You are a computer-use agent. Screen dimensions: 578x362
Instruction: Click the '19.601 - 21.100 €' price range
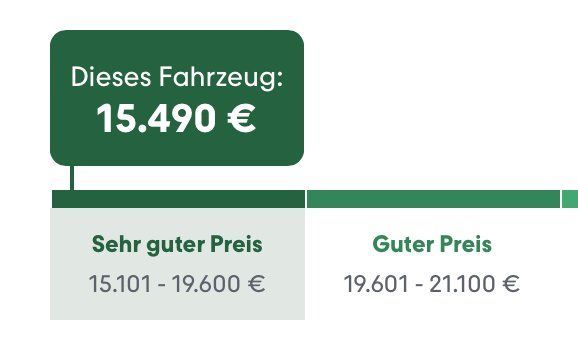(432, 284)
